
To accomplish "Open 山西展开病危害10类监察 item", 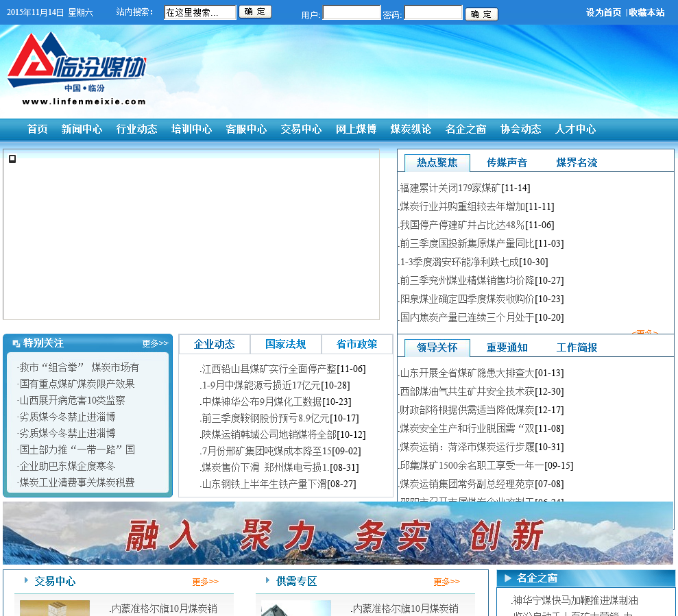I will (72, 401).
